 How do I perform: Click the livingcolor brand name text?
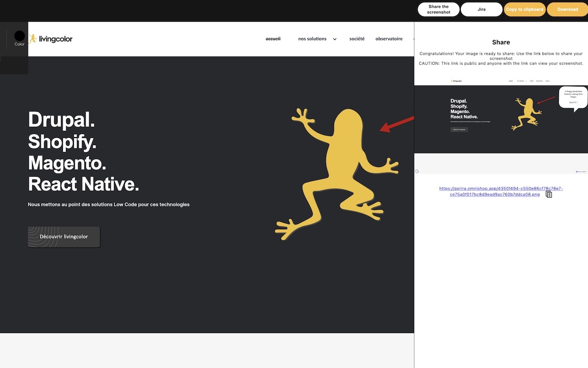tap(56, 39)
